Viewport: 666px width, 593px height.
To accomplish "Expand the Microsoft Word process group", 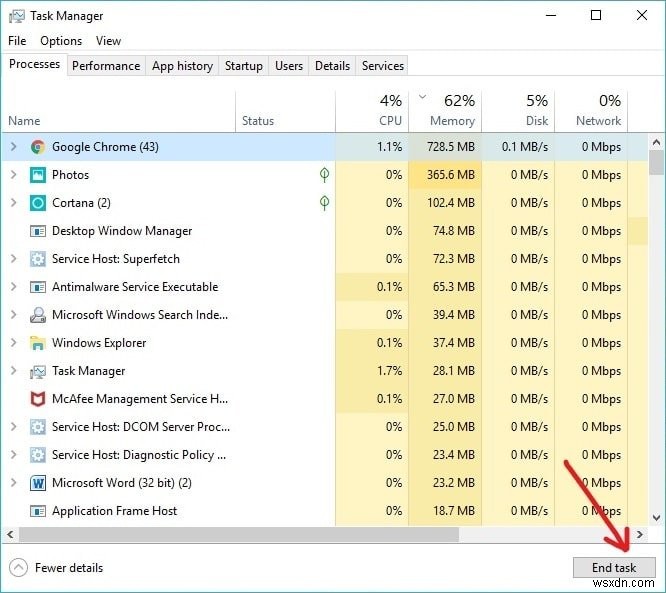I will [x=14, y=483].
